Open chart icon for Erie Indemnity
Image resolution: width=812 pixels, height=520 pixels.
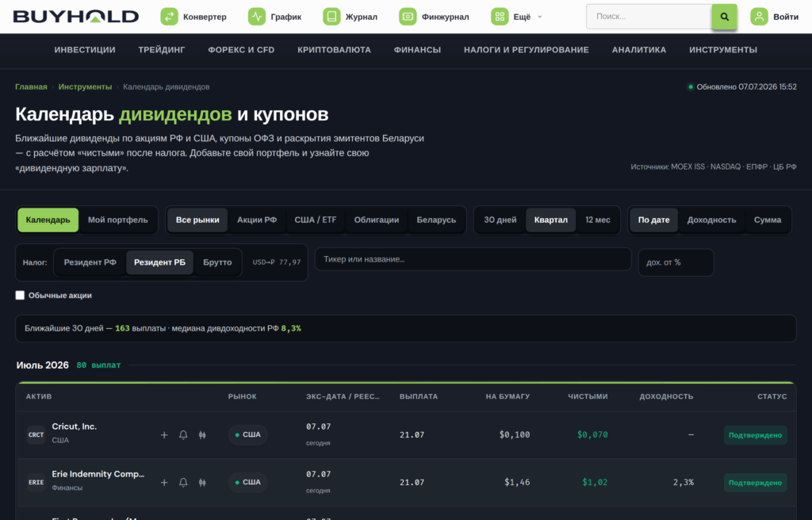(202, 483)
